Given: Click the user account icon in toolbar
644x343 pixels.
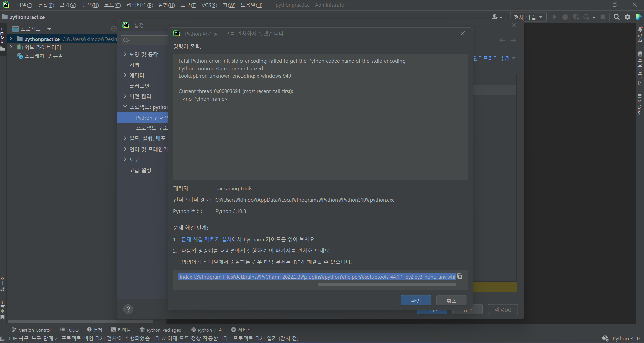Looking at the screenshot, I should 497,17.
